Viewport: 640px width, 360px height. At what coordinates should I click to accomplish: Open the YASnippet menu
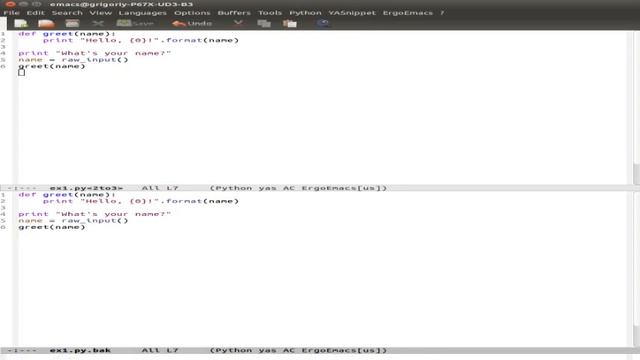click(x=352, y=13)
